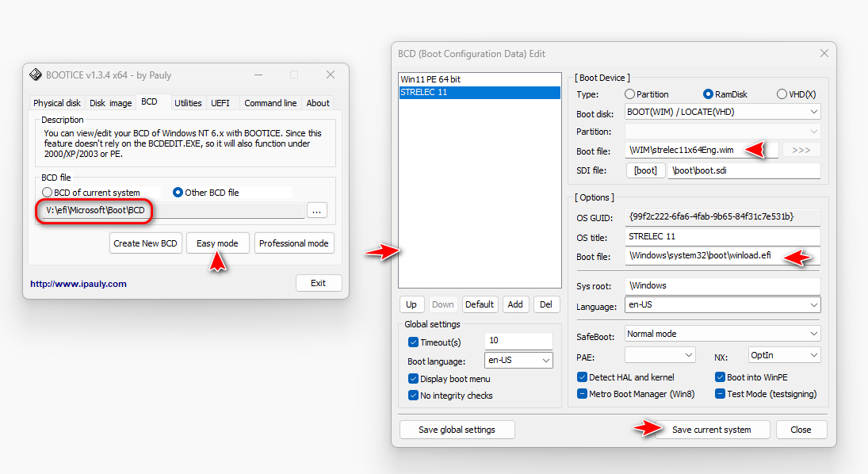Click the BOOTICE app icon in title bar

pos(36,75)
